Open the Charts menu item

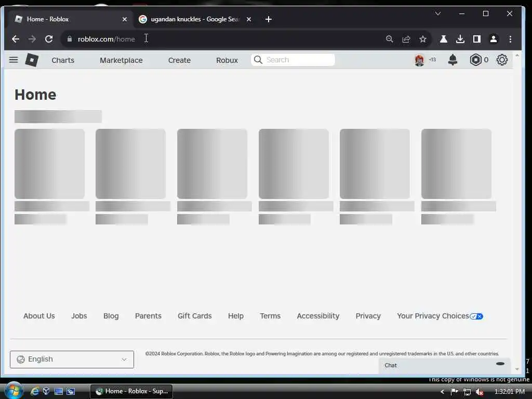[x=63, y=60]
